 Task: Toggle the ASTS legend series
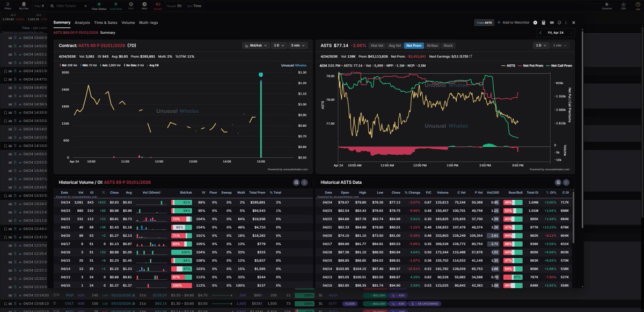tap(508, 66)
